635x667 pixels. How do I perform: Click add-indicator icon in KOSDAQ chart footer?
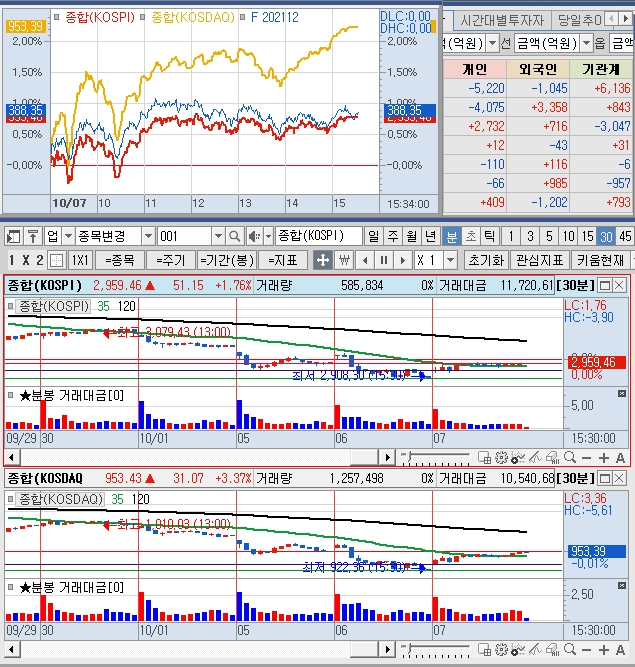pos(518,650)
